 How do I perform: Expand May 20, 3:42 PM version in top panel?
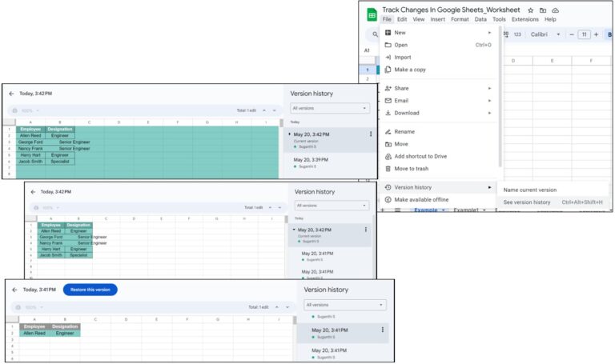coord(289,134)
